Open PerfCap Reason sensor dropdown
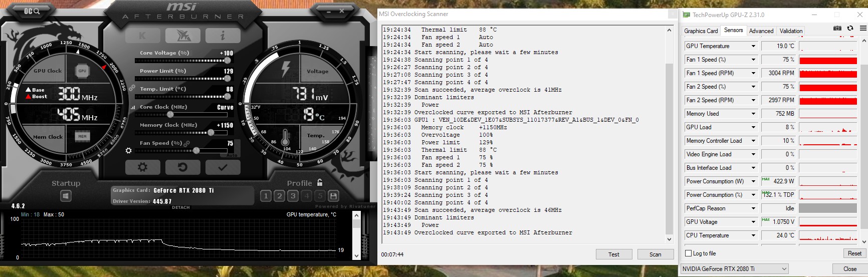 click(753, 208)
